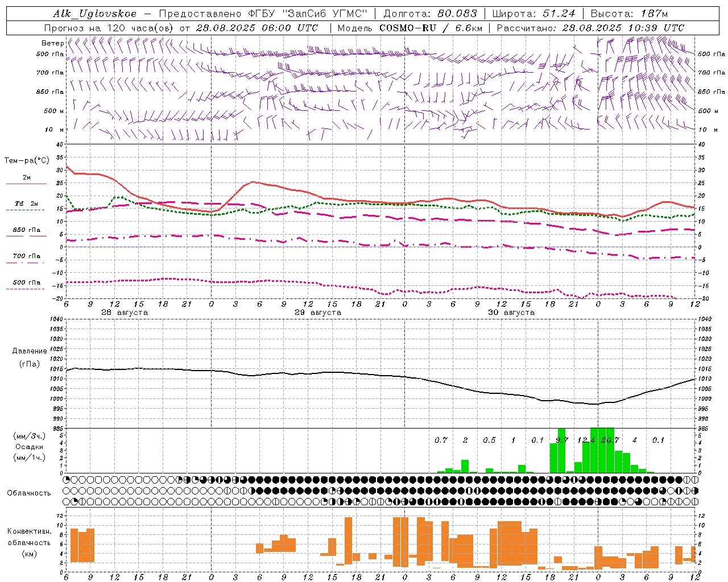Select the "Широта: 51.24" header field
Screen dimensions: 728x582
click(x=533, y=14)
